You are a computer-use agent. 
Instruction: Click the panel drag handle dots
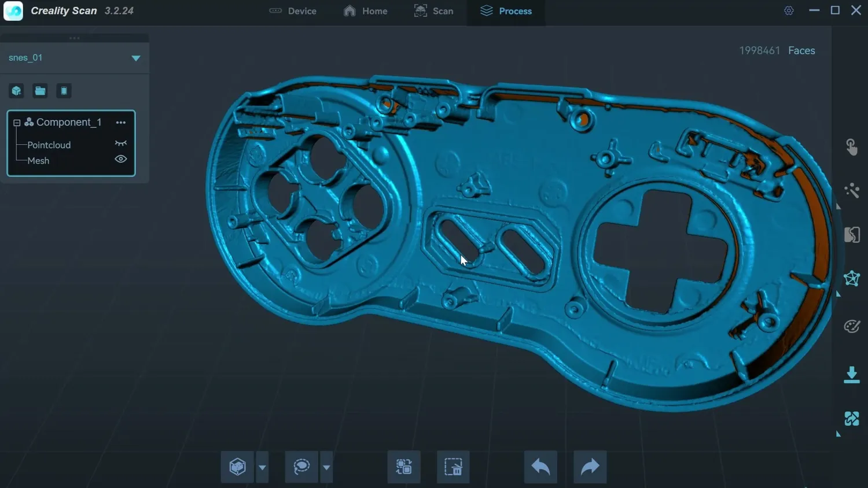[x=74, y=38]
